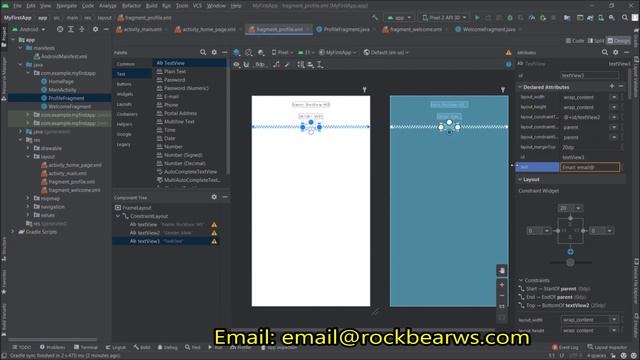640x360 pixels.
Task: Open Default (en-us) locale dropdown
Action: (386, 52)
